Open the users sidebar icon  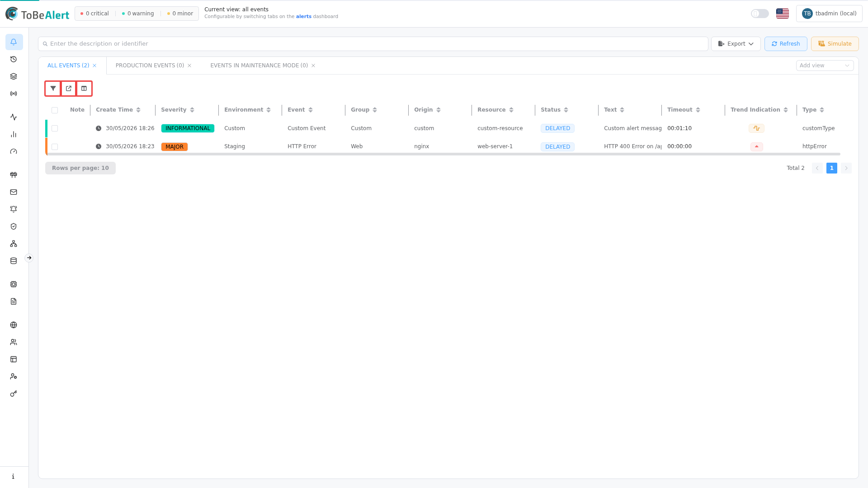(14, 342)
